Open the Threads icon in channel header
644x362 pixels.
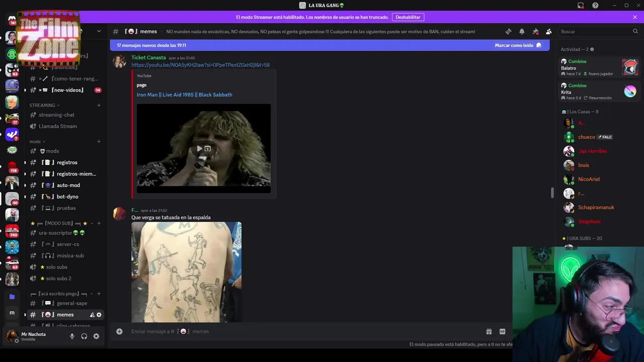pos(508,31)
